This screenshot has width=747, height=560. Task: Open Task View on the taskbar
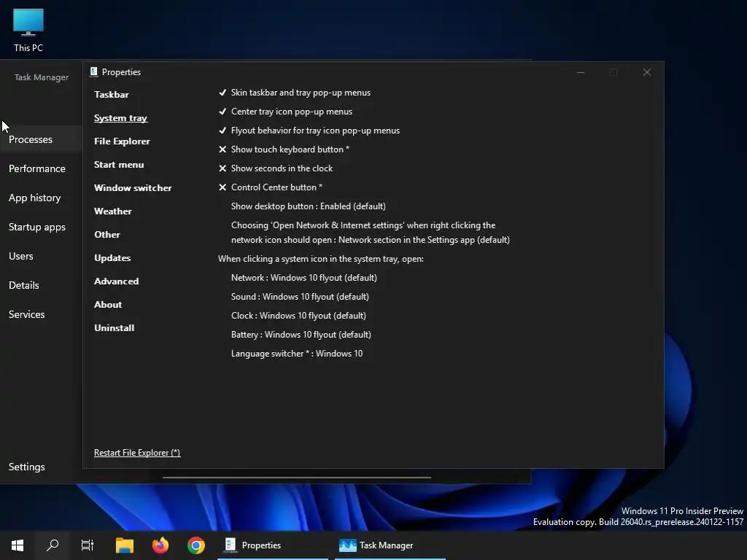click(x=88, y=545)
